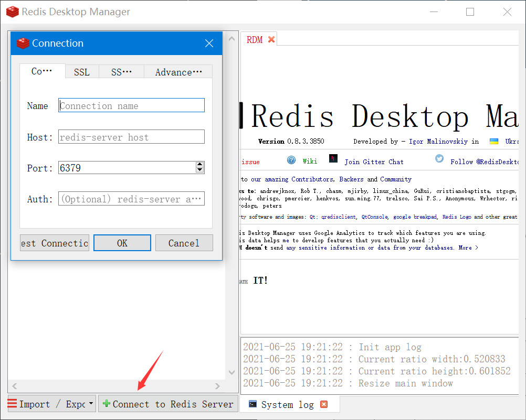Click into the Port field showing 6379
The height and width of the screenshot is (420, 526).
pyautogui.click(x=127, y=168)
